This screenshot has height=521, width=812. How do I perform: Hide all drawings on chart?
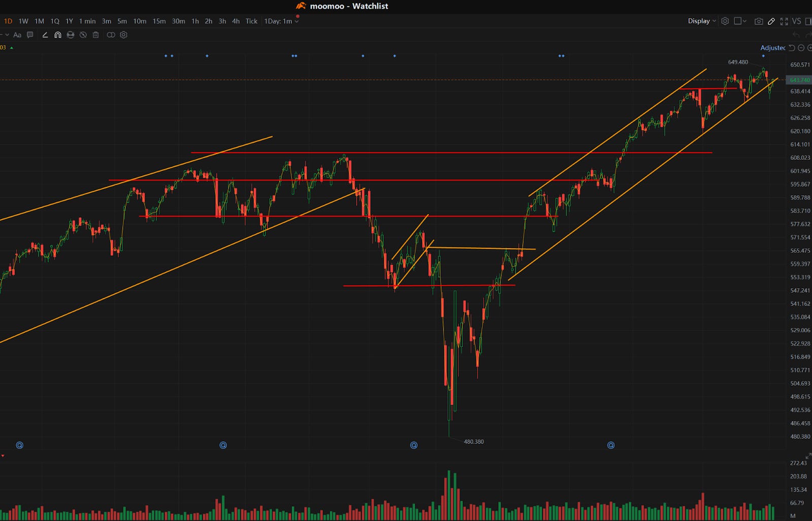83,35
